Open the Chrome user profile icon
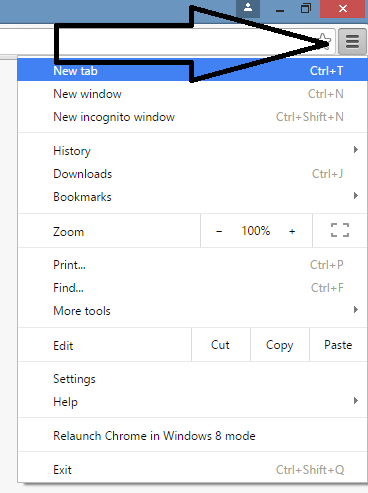This screenshot has width=368, height=493. coord(248,8)
